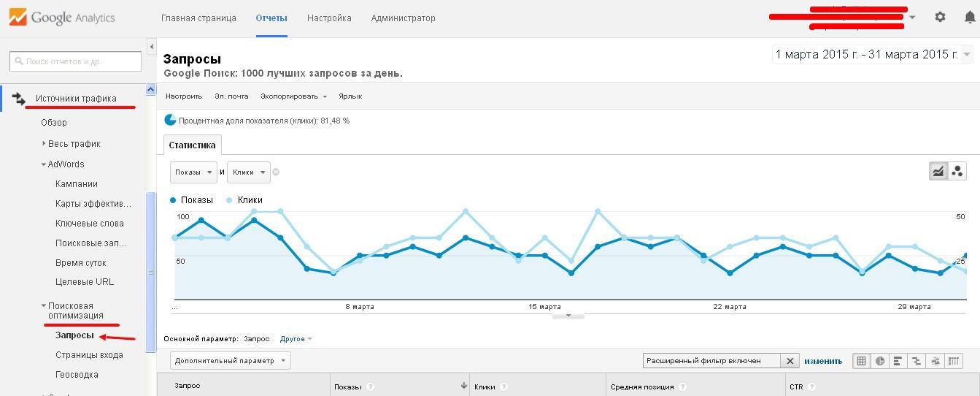Click the report search field
Image resolution: width=980 pixels, height=396 pixels.
point(75,61)
